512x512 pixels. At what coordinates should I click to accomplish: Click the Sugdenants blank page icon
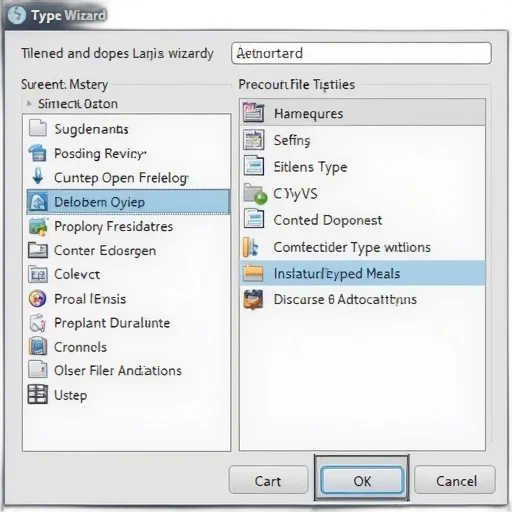click(38, 128)
